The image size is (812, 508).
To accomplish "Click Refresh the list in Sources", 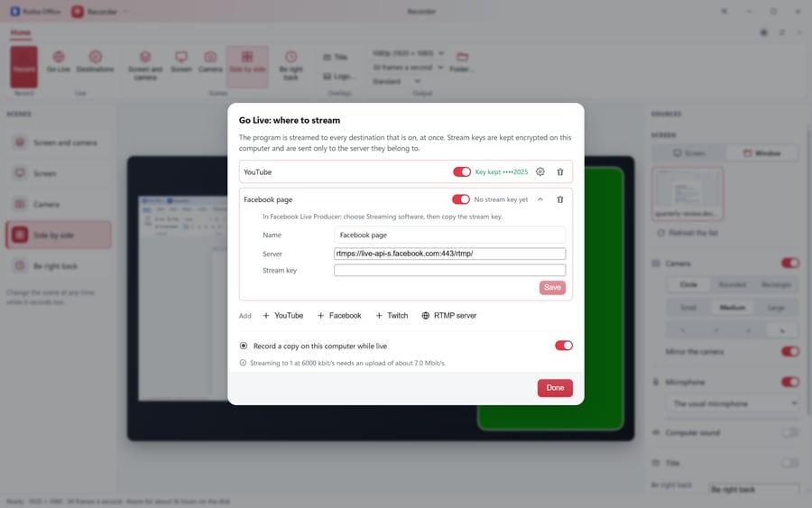I will pos(687,233).
